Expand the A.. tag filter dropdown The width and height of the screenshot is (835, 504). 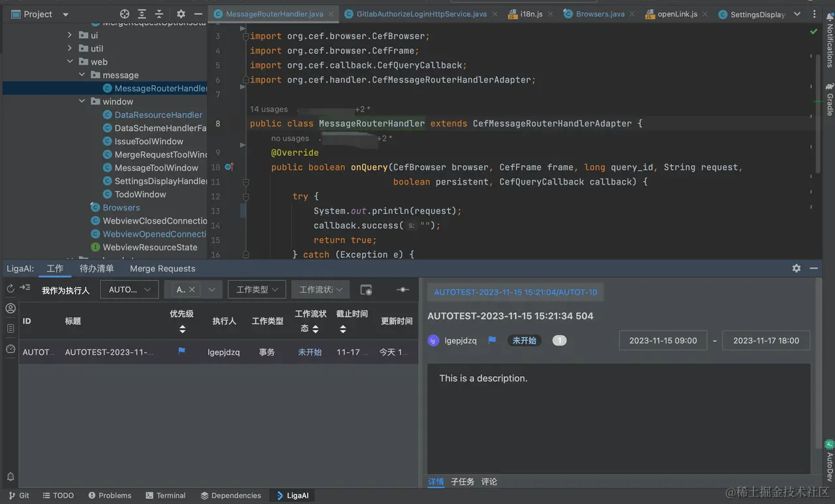(x=211, y=289)
